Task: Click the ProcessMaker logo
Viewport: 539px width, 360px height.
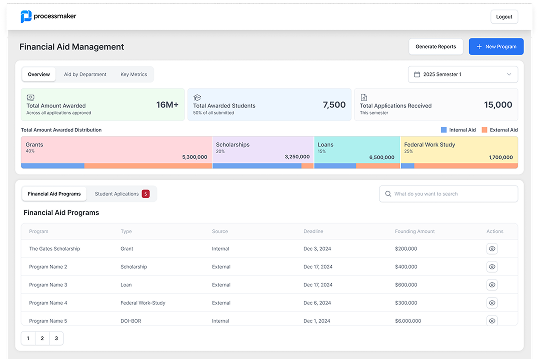Action: click(x=48, y=16)
